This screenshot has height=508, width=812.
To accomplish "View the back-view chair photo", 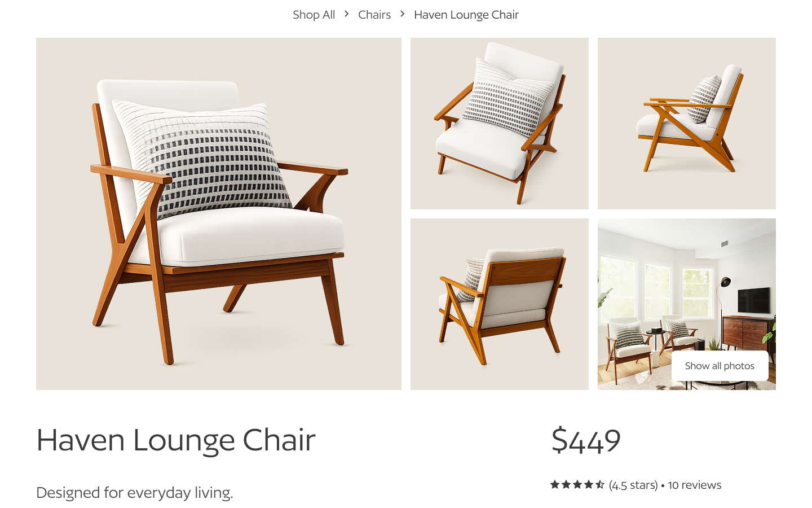I will tap(500, 304).
